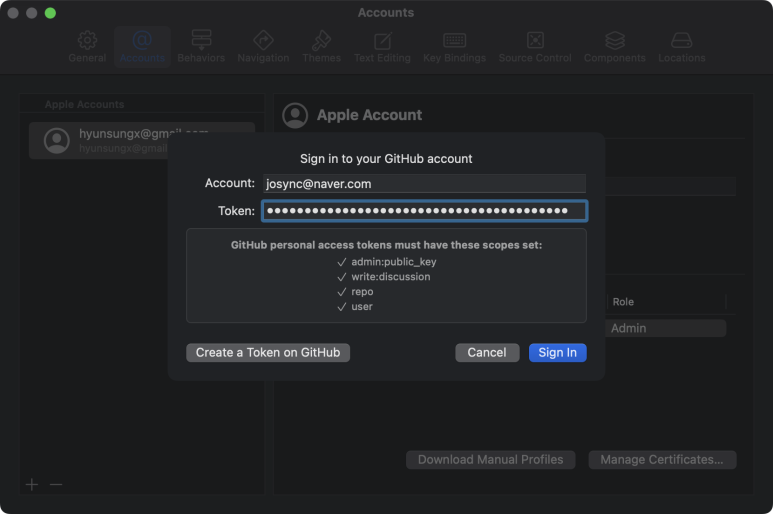Show the Key Bindings preferences pane
The width and height of the screenshot is (773, 514).
(x=455, y=47)
